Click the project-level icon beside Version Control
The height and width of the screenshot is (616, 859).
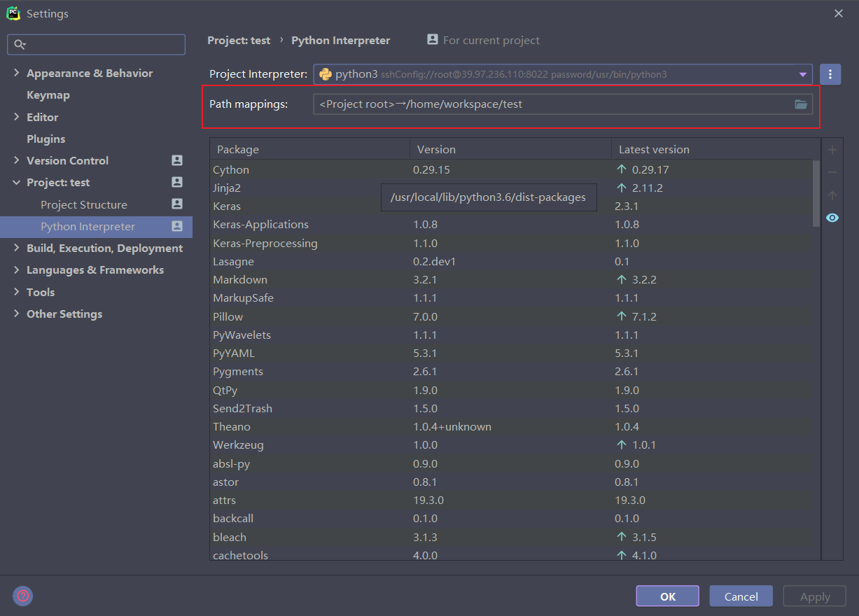pos(177,160)
